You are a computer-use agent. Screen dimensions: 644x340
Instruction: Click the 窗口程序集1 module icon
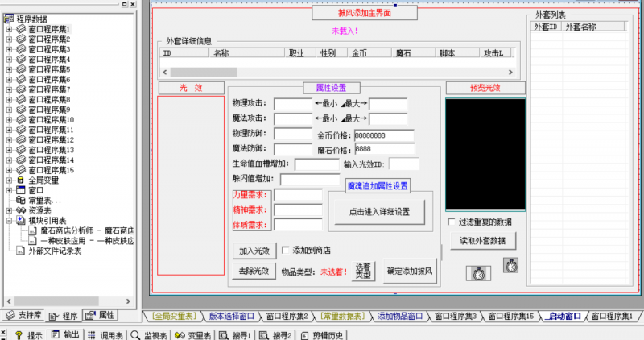tap(21, 29)
